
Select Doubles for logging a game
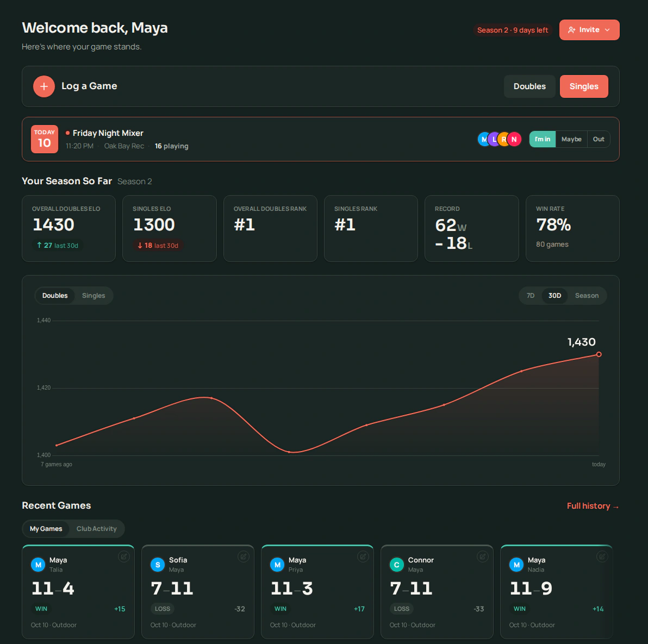tap(529, 86)
